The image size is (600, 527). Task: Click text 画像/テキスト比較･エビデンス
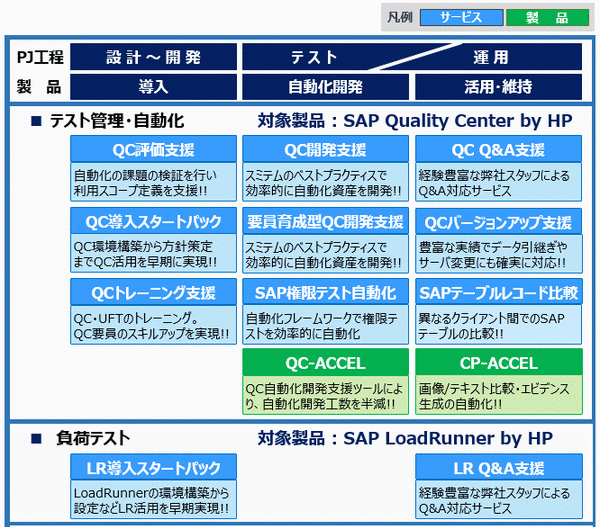pos(494,389)
